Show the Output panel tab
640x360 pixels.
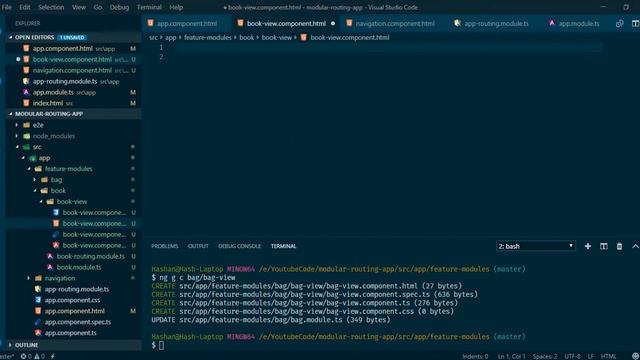point(198,246)
